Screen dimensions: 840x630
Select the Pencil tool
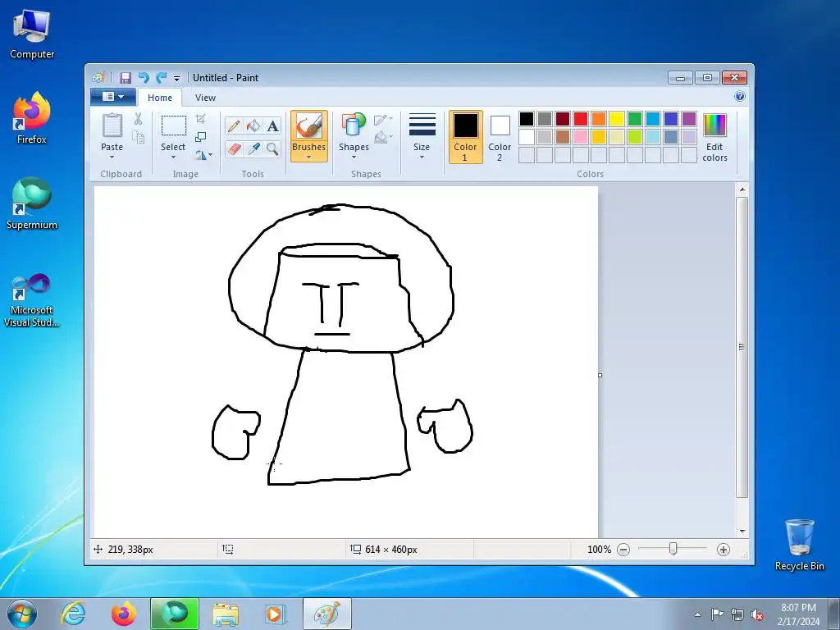234,126
